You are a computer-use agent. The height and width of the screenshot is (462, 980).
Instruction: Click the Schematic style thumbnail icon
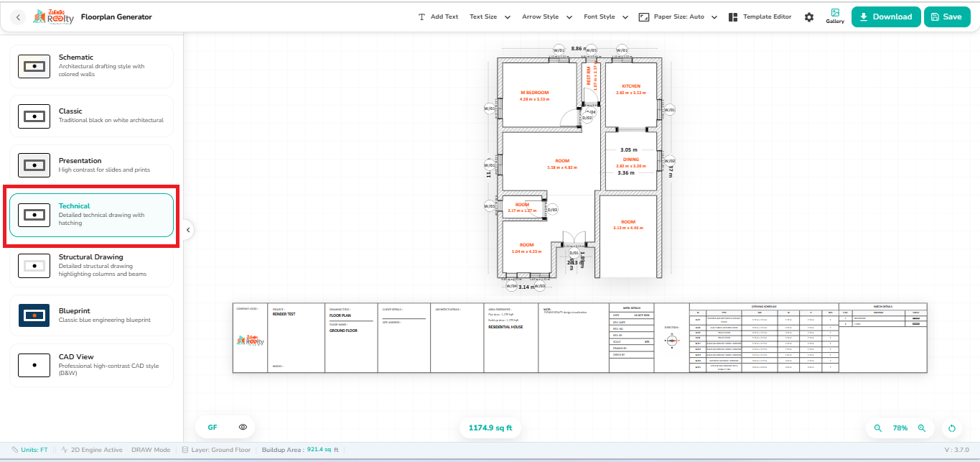point(34,66)
